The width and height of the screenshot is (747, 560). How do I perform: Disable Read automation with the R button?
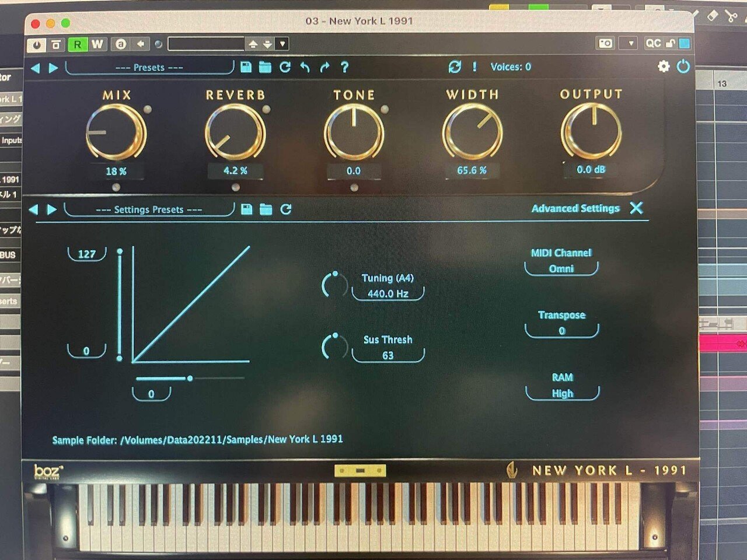[78, 44]
